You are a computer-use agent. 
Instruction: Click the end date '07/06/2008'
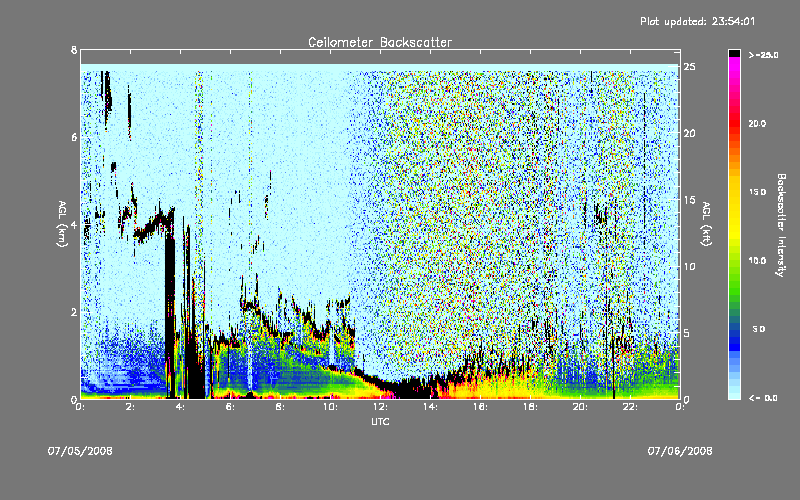680,451
